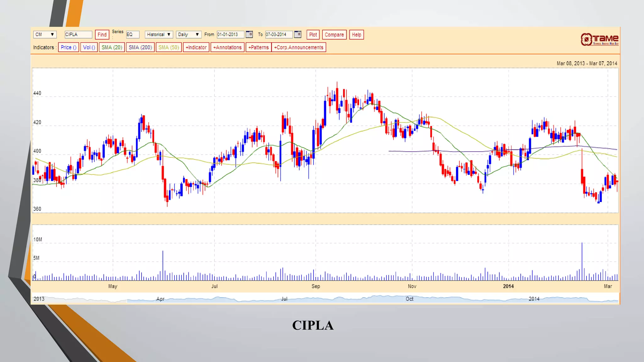Click the date range text Mar 08, 2013 - Mar 07, 2014
This screenshot has height=362, width=644.
click(x=587, y=63)
